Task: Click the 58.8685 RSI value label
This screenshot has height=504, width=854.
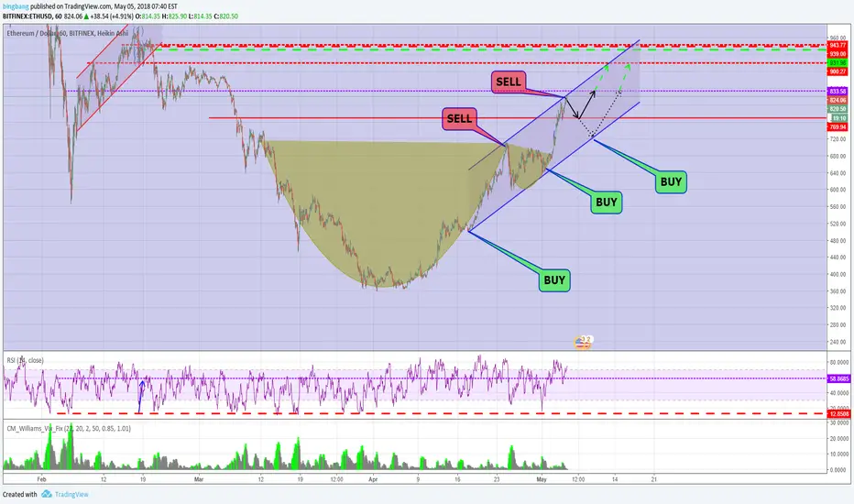Action: [x=838, y=378]
